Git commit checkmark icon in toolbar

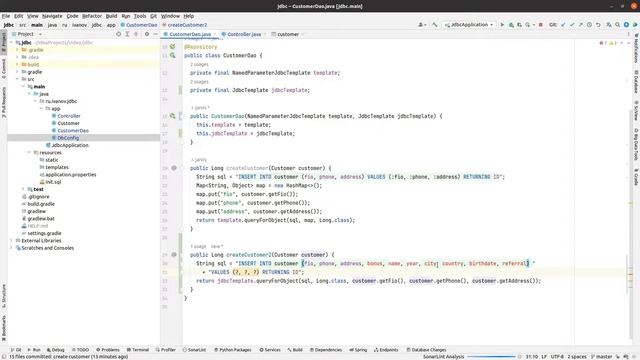pyautogui.click(x=572, y=25)
